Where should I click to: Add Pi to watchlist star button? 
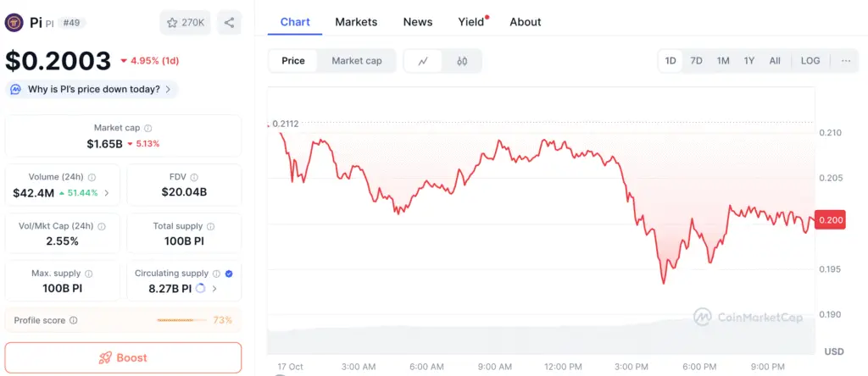tap(185, 23)
